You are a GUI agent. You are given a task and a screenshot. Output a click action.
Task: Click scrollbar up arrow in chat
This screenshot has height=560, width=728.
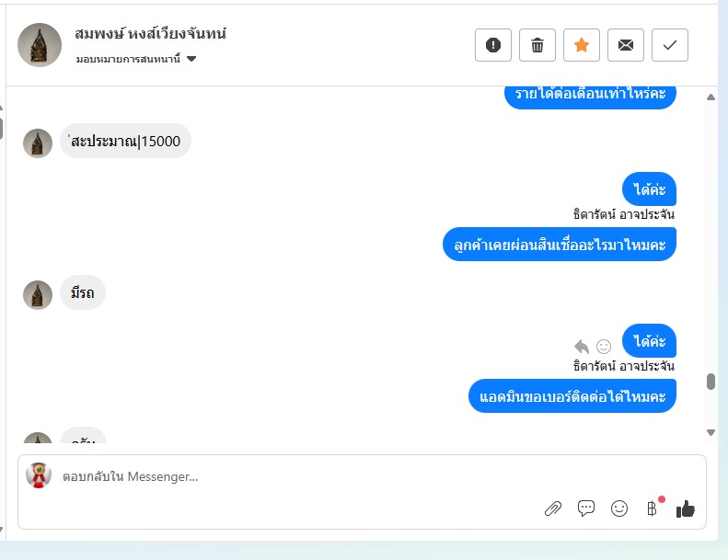711,97
